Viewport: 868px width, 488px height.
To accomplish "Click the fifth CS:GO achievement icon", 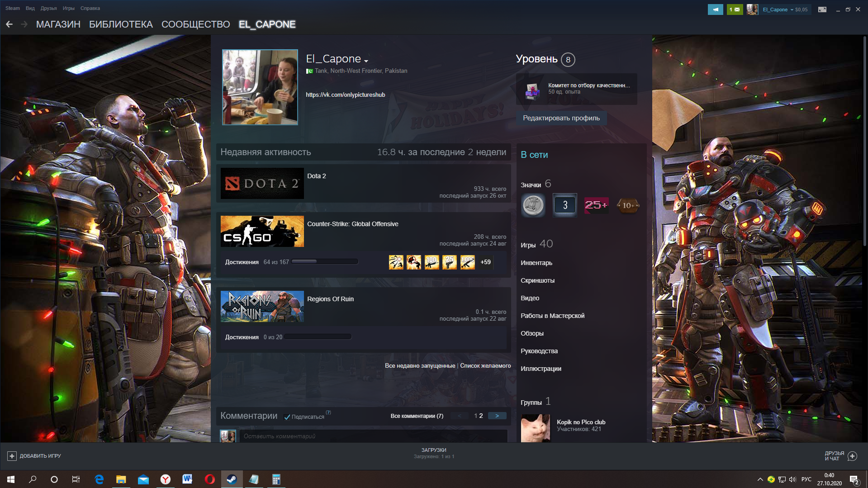I will 467,262.
